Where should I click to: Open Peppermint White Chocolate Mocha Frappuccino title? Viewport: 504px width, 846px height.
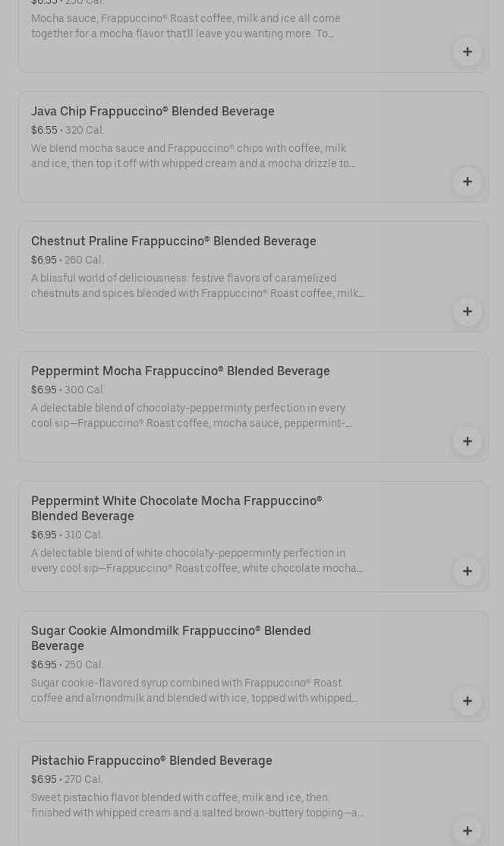click(x=177, y=508)
